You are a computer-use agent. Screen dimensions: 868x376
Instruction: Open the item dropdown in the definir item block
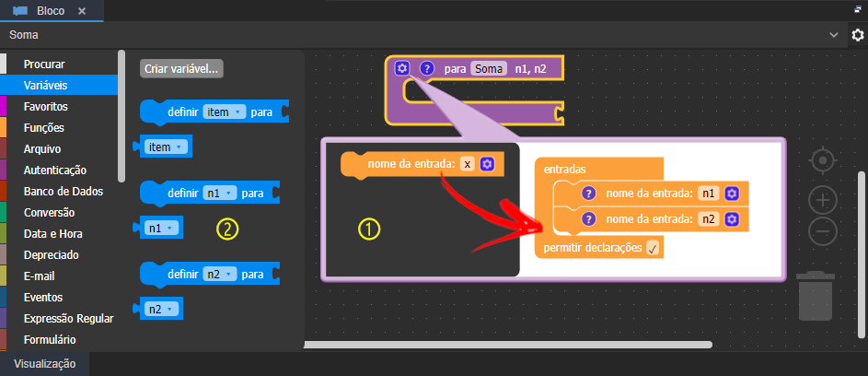[225, 112]
